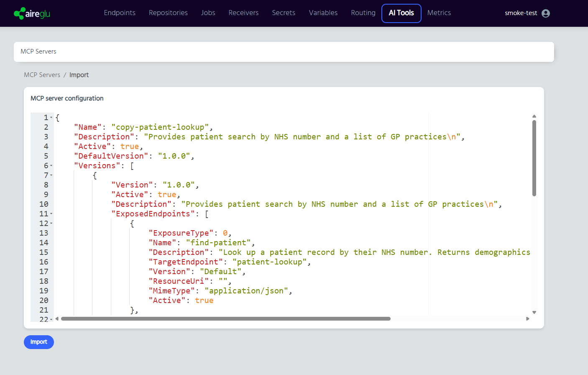Fold the version object at line 7
Viewport: 588px width, 375px height.
point(51,176)
